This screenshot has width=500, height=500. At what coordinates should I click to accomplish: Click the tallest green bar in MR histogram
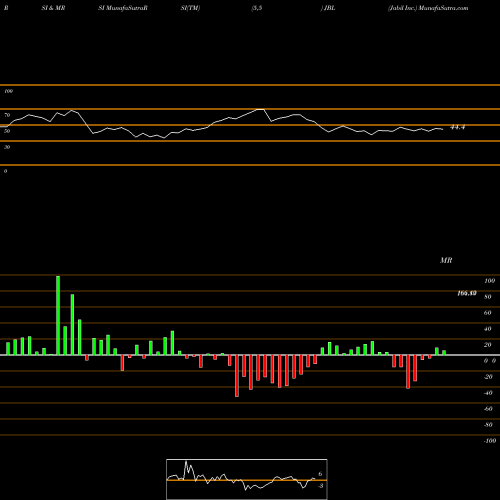[x=58, y=315]
